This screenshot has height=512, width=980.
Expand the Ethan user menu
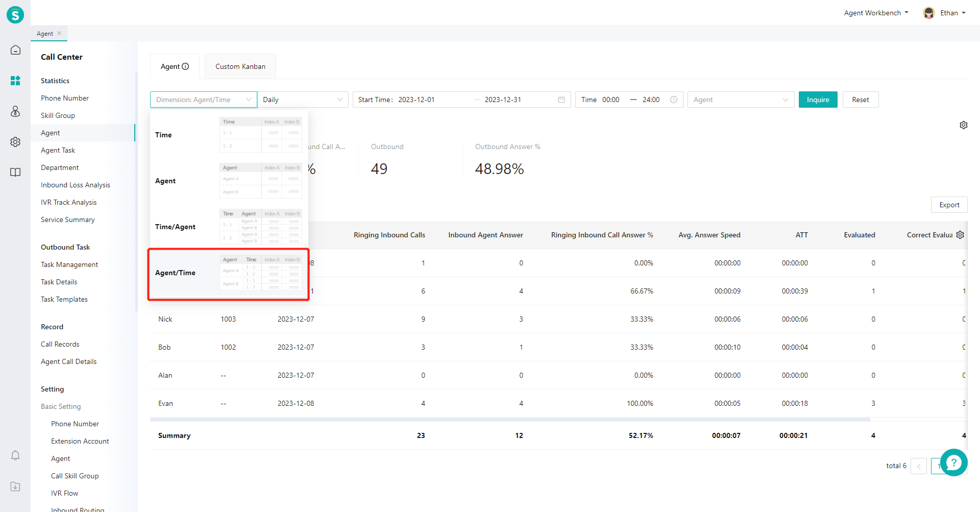pos(952,13)
